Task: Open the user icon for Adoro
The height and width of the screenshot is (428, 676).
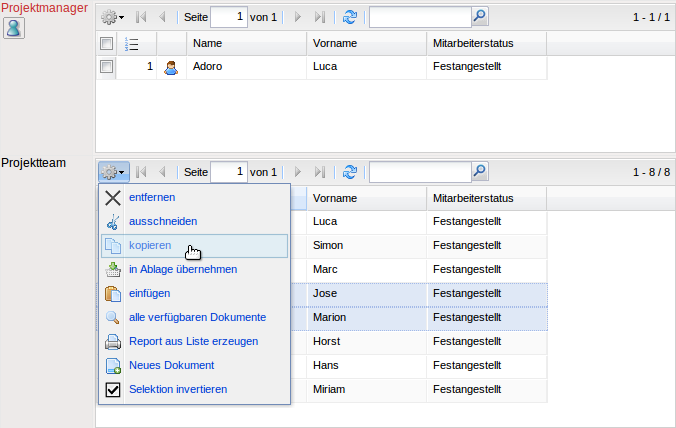Action: pos(170,67)
